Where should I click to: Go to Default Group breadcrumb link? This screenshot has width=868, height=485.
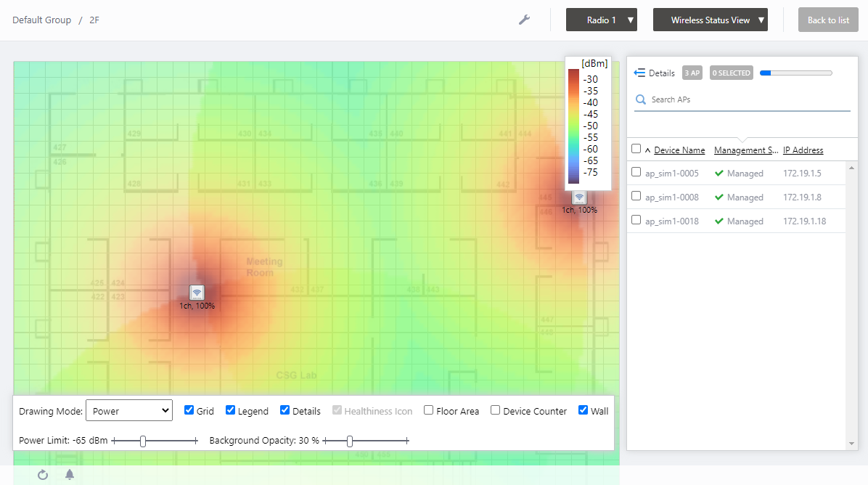point(41,20)
